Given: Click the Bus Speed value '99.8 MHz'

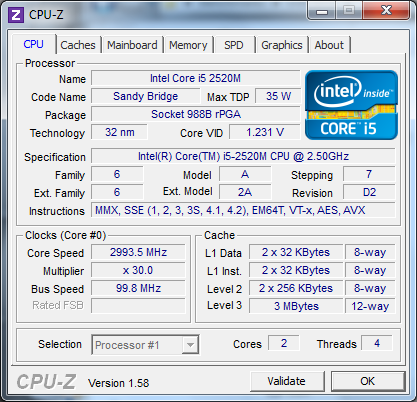Looking at the screenshot, I should pyautogui.click(x=138, y=288).
